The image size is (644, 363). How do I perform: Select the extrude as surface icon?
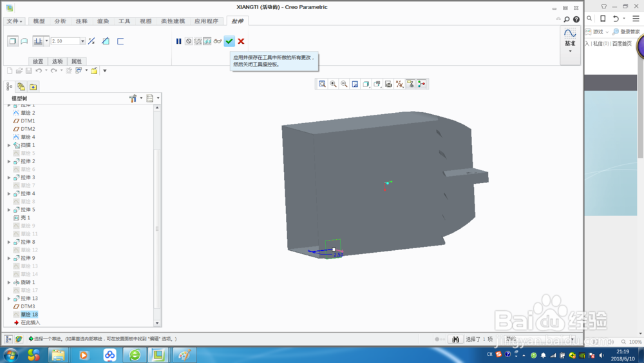coord(24,41)
